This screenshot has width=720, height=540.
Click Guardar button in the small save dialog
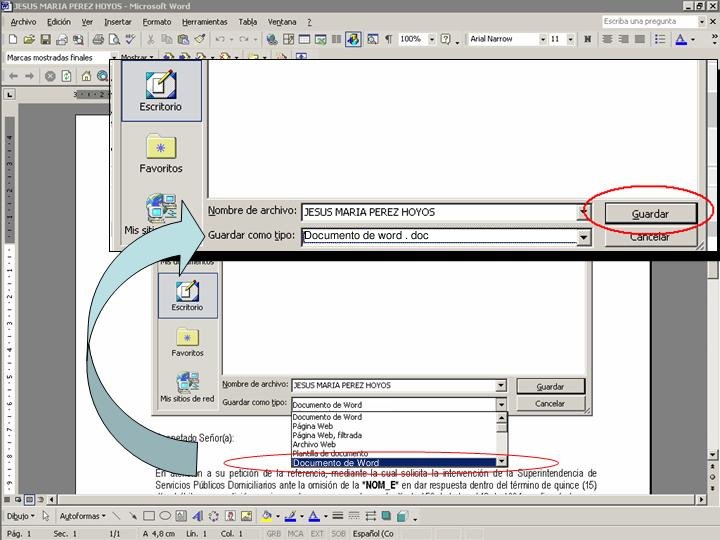tap(551, 387)
